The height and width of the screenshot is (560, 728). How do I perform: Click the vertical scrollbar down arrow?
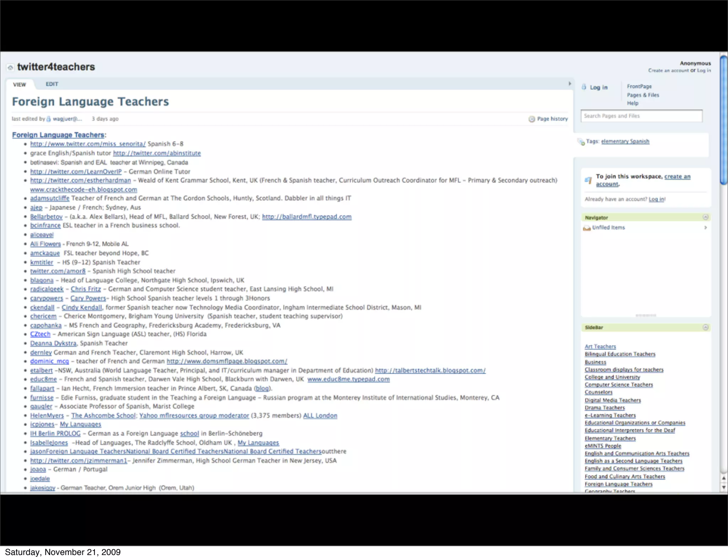(724, 487)
